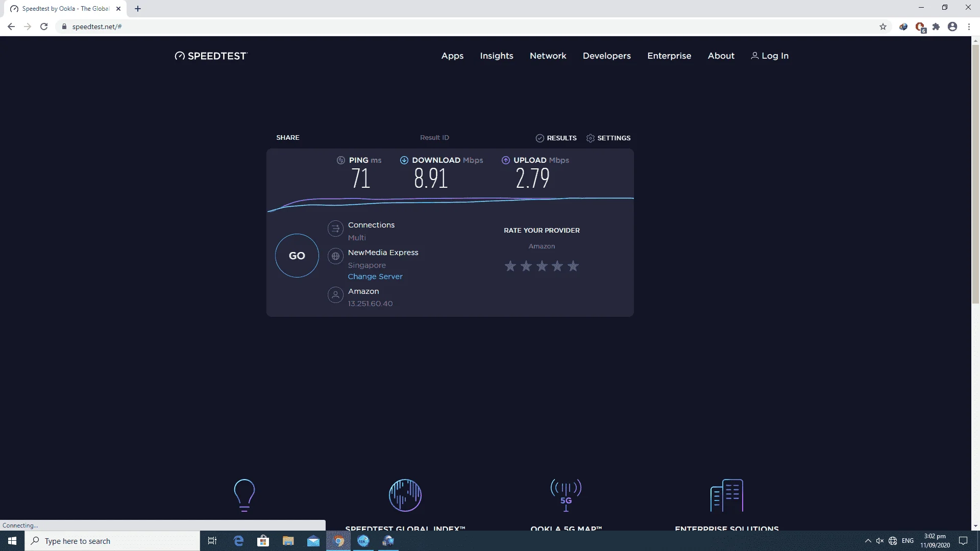
Task: Click the muted volume tray icon
Action: click(x=880, y=541)
